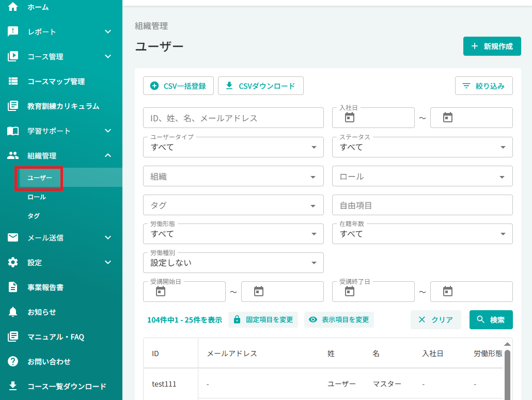This screenshot has height=400, width=532.
Task: Expand the コース管理 menu chevron
Action: (108, 56)
